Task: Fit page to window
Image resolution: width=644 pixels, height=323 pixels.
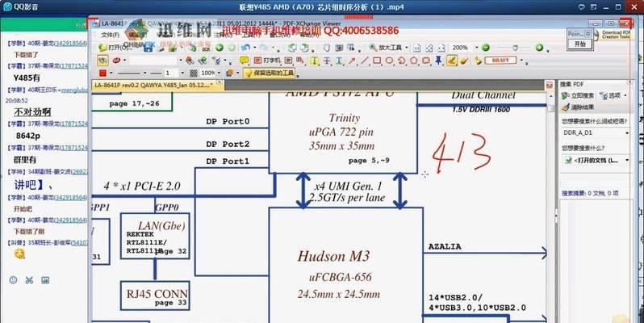Action: pos(429,48)
